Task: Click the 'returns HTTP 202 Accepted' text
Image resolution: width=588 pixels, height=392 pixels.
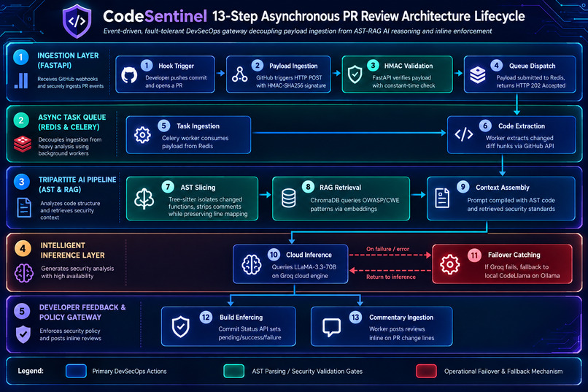Action: pyautogui.click(x=530, y=85)
